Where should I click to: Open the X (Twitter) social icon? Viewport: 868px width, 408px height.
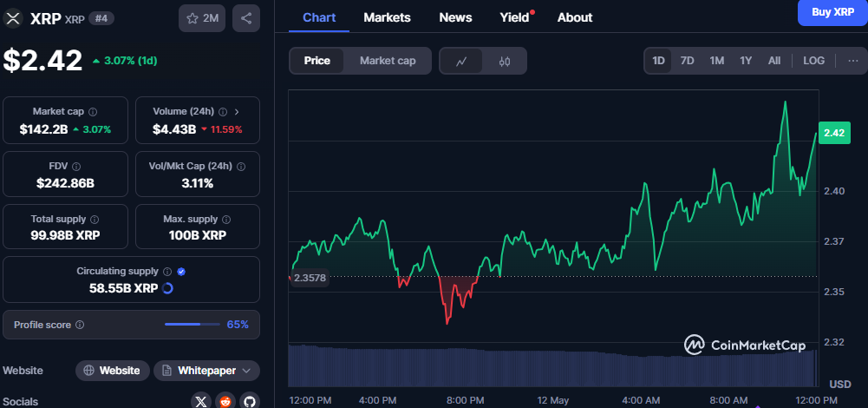pyautogui.click(x=201, y=401)
